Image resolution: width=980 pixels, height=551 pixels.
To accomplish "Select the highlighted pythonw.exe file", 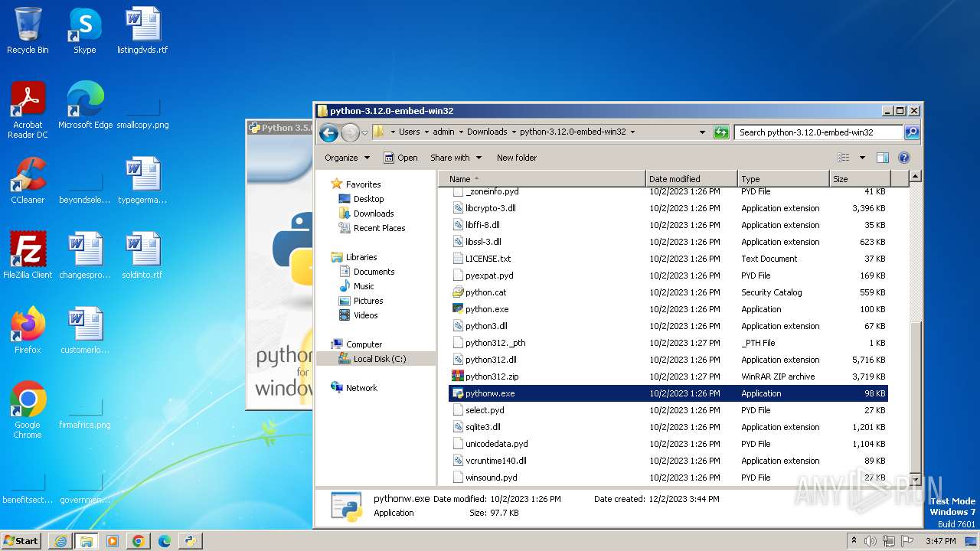I will pyautogui.click(x=668, y=393).
